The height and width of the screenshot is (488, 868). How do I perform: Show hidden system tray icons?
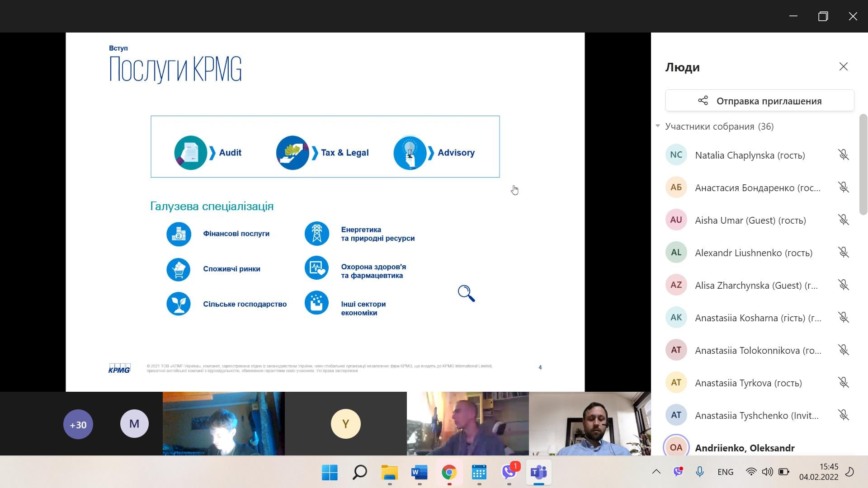[x=656, y=472]
